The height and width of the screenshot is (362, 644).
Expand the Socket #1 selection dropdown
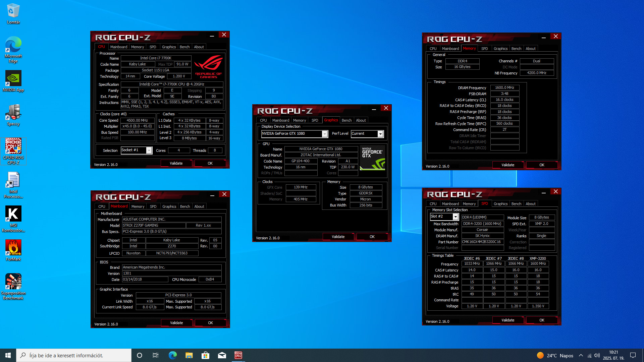pyautogui.click(x=149, y=150)
